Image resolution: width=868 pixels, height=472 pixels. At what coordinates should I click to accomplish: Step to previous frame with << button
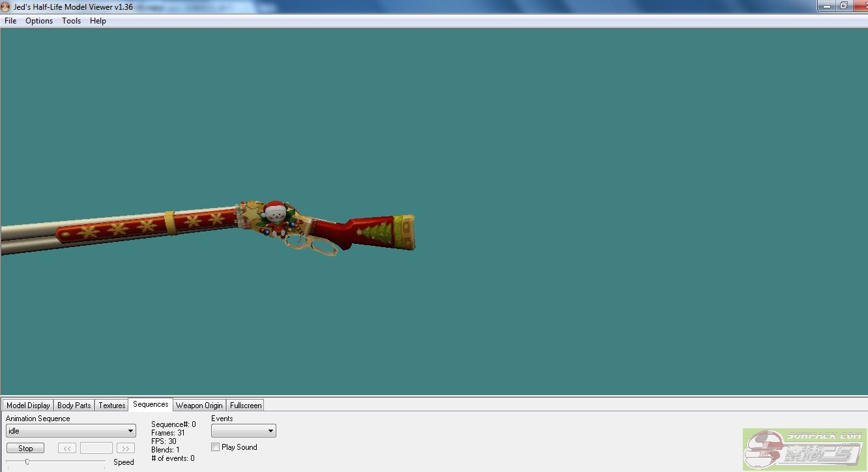pyautogui.click(x=67, y=448)
